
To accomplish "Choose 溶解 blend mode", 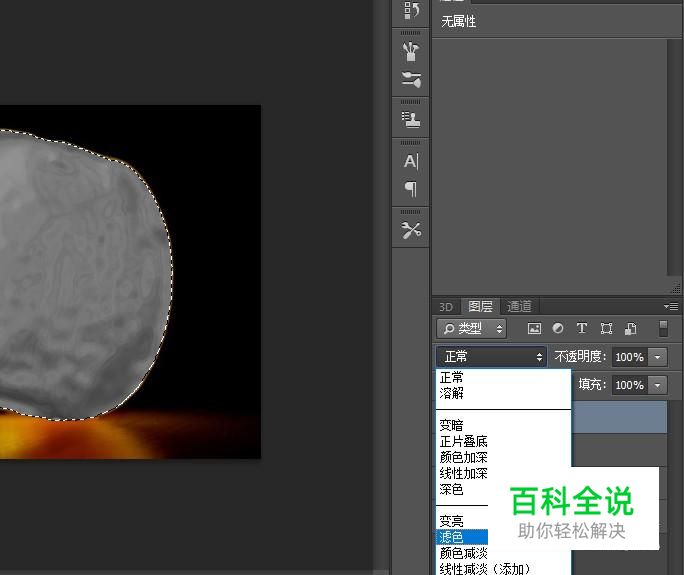I will pyautogui.click(x=503, y=393).
